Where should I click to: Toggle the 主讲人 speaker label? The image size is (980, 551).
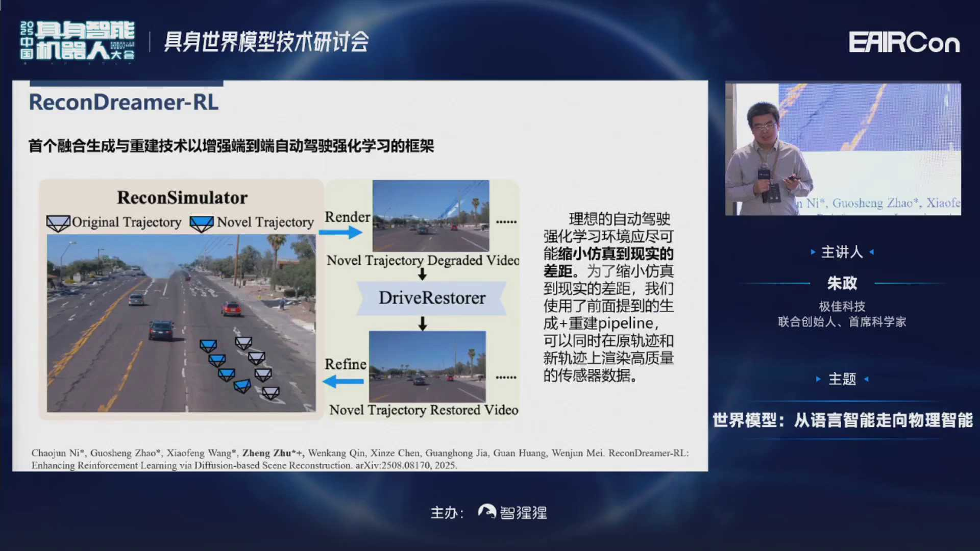[x=842, y=252]
